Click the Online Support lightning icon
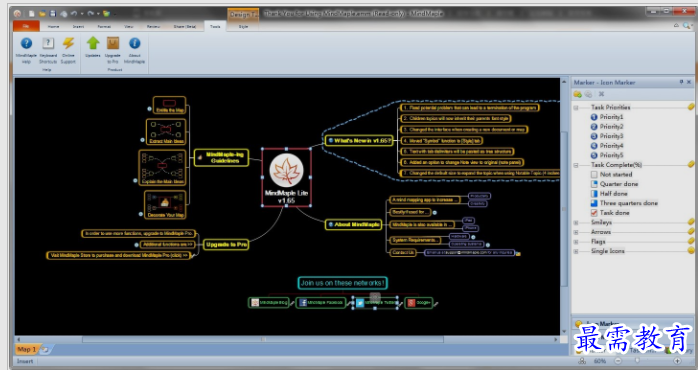The height and width of the screenshot is (370, 698). (68, 43)
